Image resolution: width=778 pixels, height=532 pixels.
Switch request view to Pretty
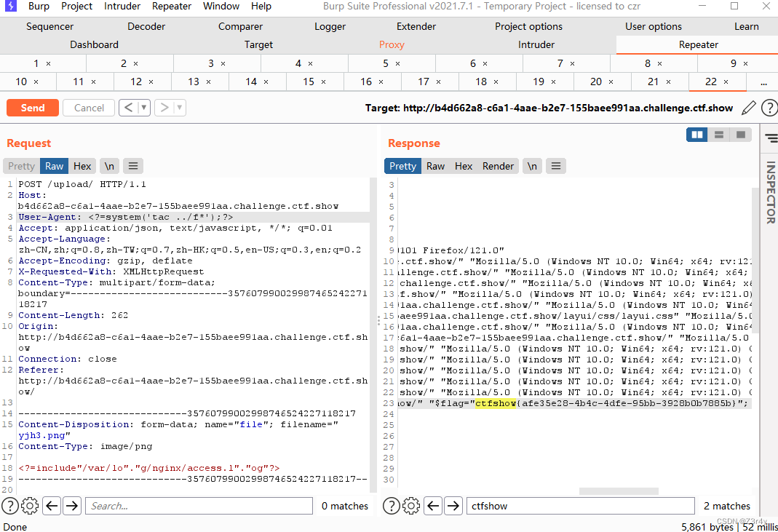point(21,166)
